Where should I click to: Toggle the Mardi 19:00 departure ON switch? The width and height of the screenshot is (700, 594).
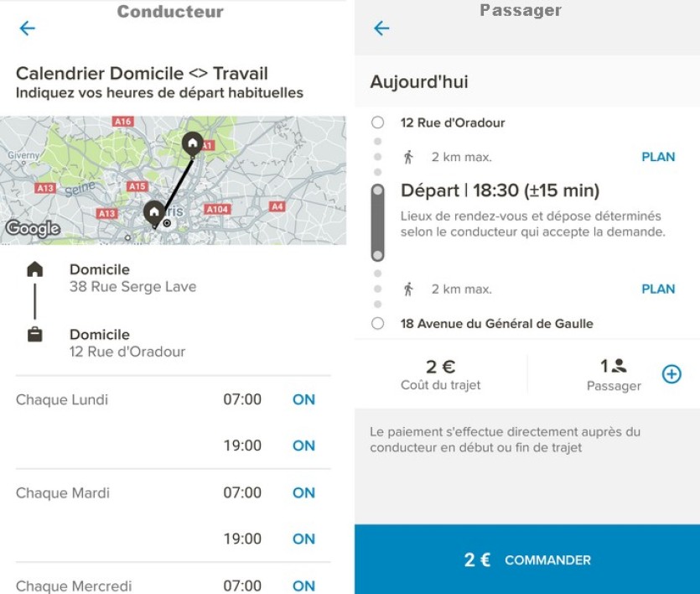tap(303, 539)
